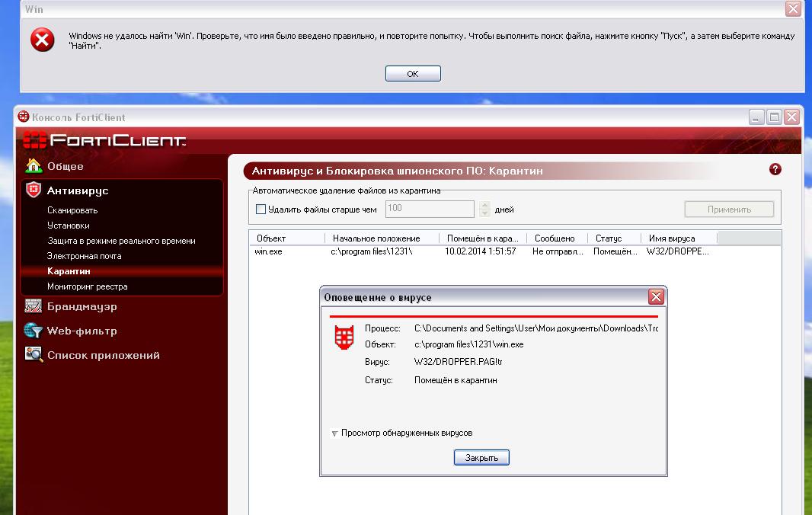Viewport: 812px width, 515px height.
Task: Maximize the FortiClient console window
Action: click(774, 117)
